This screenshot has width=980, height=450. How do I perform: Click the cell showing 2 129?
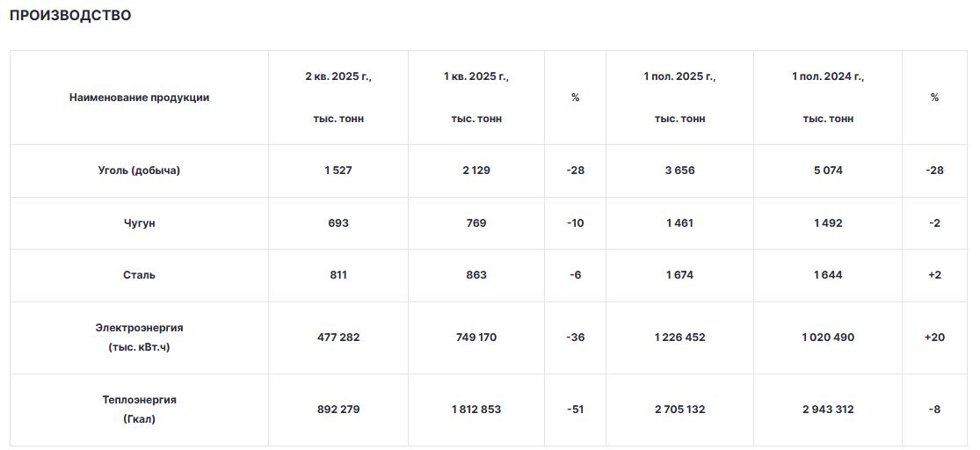(x=476, y=171)
